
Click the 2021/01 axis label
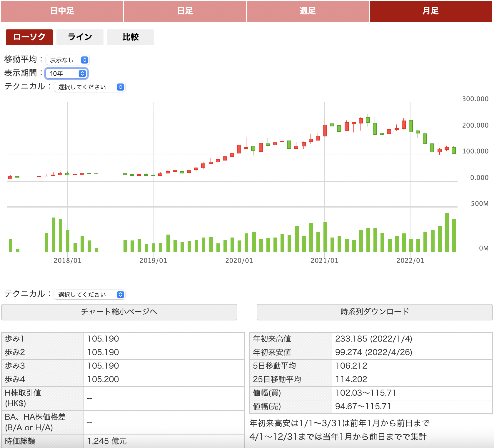[324, 260]
